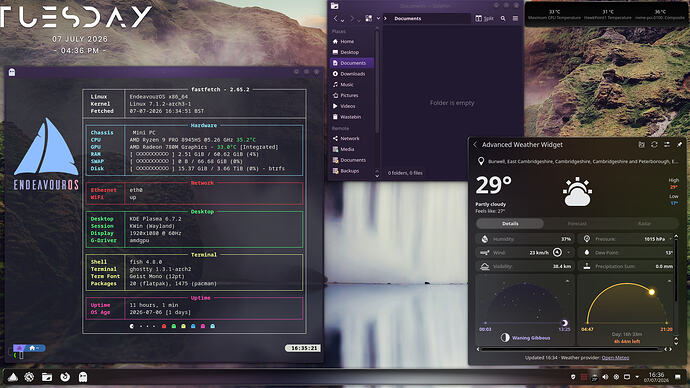Open the Open-Meteo provider link
690x388 pixels.
[615, 358]
